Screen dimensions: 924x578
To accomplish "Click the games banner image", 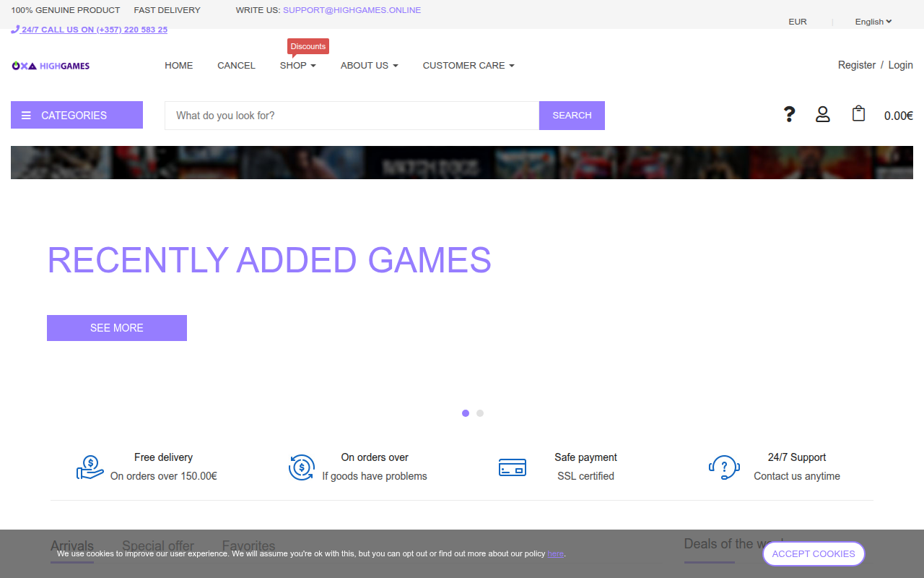I will click(462, 163).
